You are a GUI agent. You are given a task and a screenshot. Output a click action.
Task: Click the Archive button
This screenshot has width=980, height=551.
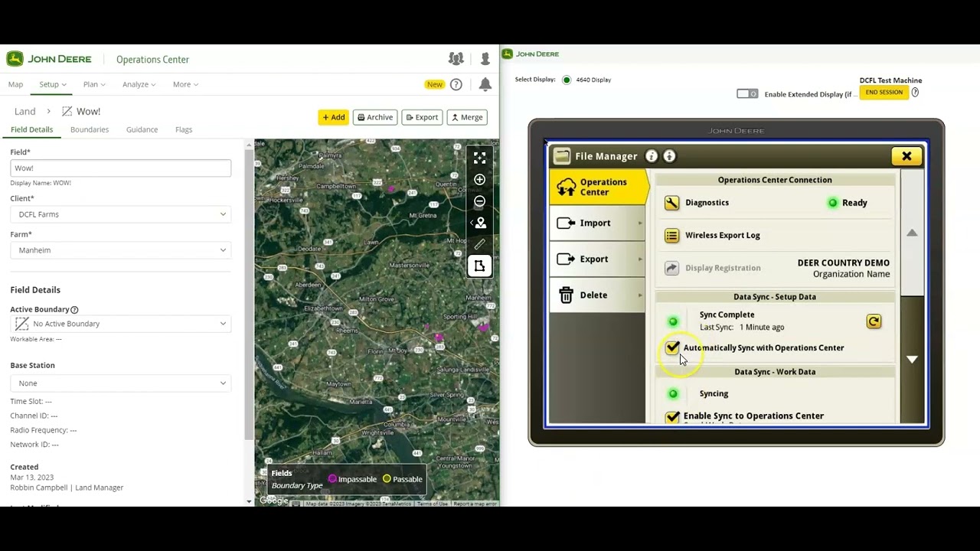(375, 117)
